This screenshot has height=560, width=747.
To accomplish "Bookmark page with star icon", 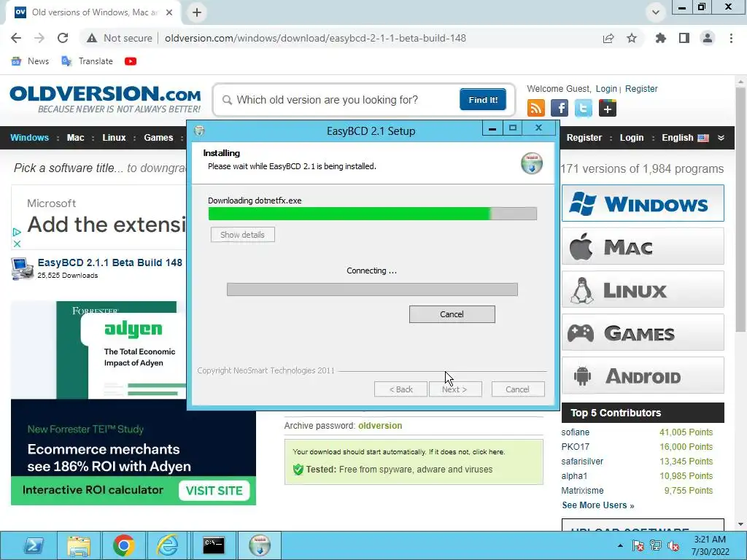I will point(632,38).
